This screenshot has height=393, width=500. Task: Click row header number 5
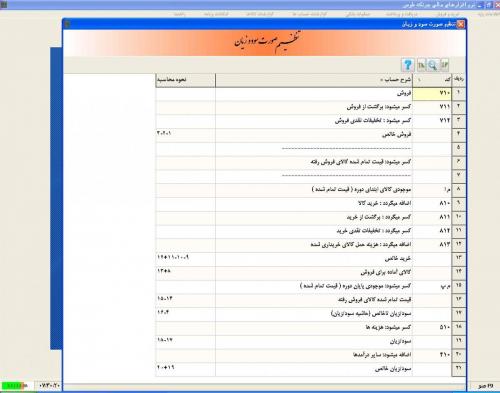pos(459,148)
